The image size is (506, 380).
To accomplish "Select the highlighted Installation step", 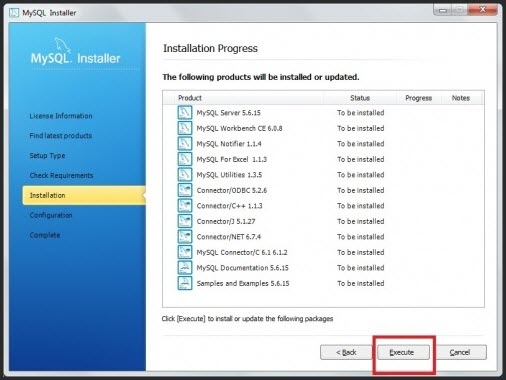I will 84,195.
